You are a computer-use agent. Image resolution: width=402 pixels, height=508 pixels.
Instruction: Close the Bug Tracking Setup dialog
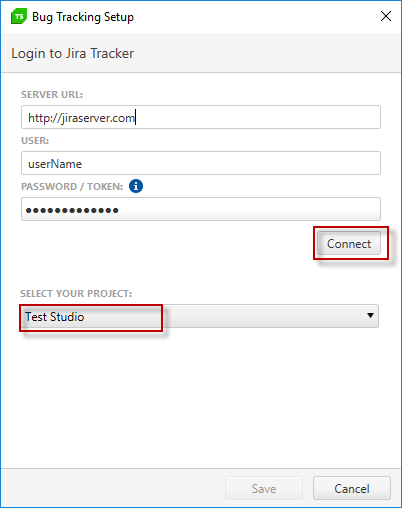point(386,16)
